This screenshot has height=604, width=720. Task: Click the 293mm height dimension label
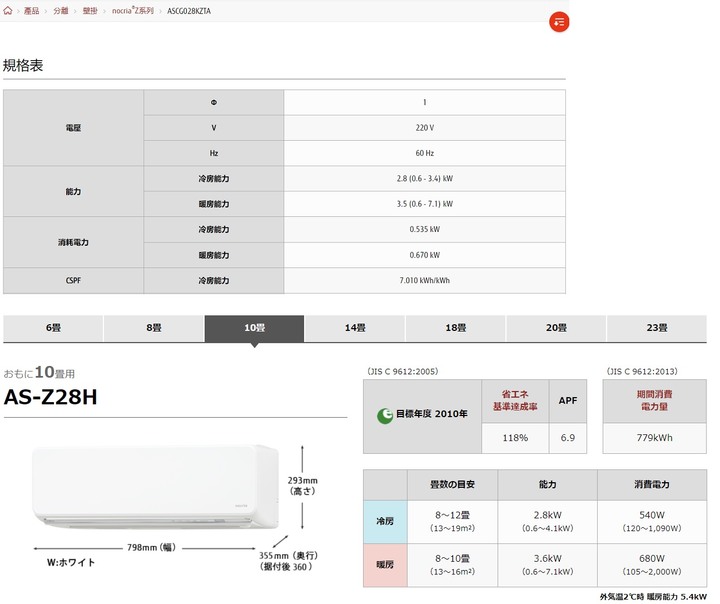point(303,485)
